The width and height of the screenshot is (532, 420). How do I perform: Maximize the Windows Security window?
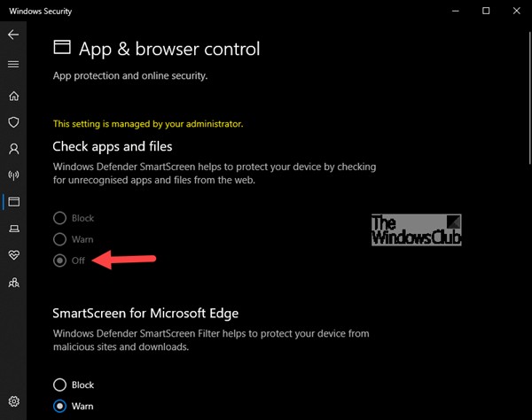[486, 11]
